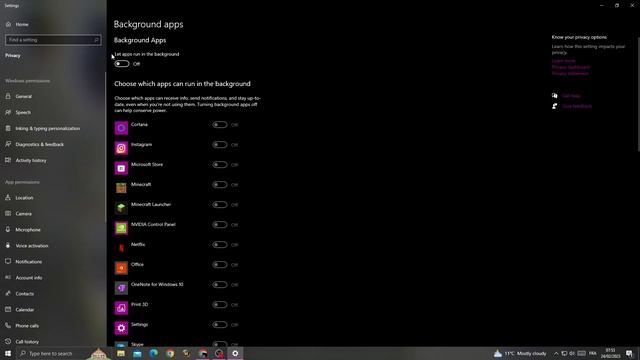The image size is (640, 360).
Task: Click the Find a setting search box
Action: point(53,40)
